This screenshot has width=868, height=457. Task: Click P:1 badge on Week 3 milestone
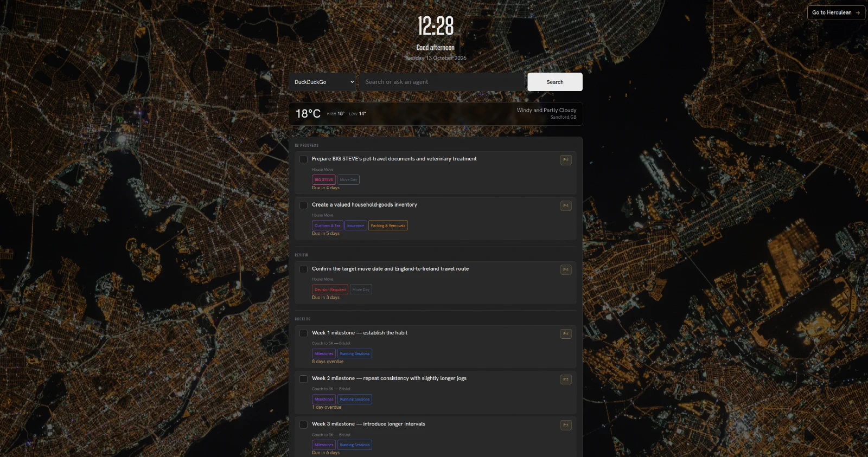click(566, 425)
